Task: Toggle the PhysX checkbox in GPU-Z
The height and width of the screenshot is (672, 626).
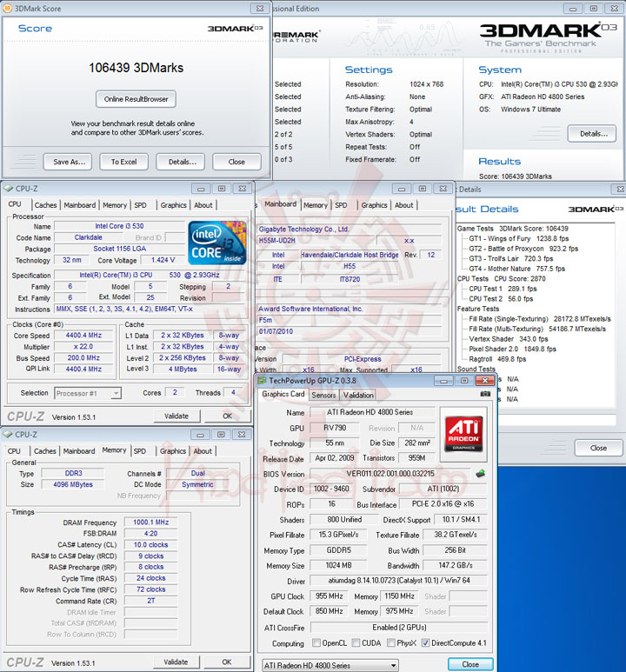Action: tap(391, 642)
